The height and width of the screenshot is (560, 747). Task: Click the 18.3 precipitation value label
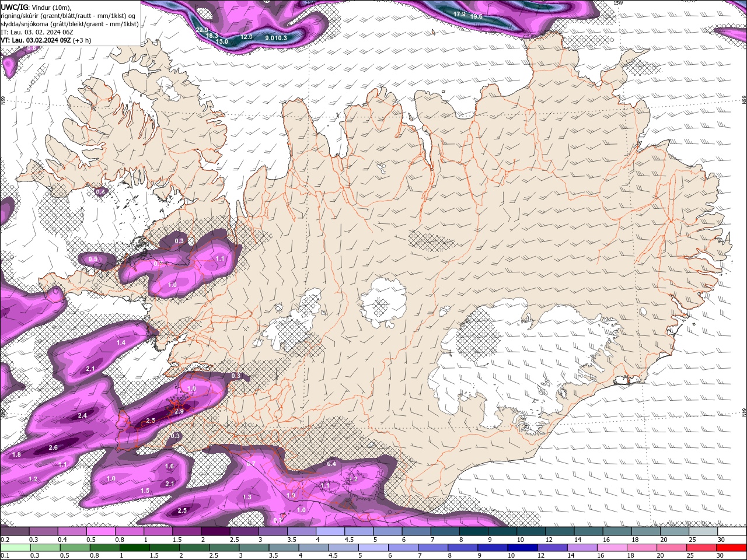[x=212, y=36]
